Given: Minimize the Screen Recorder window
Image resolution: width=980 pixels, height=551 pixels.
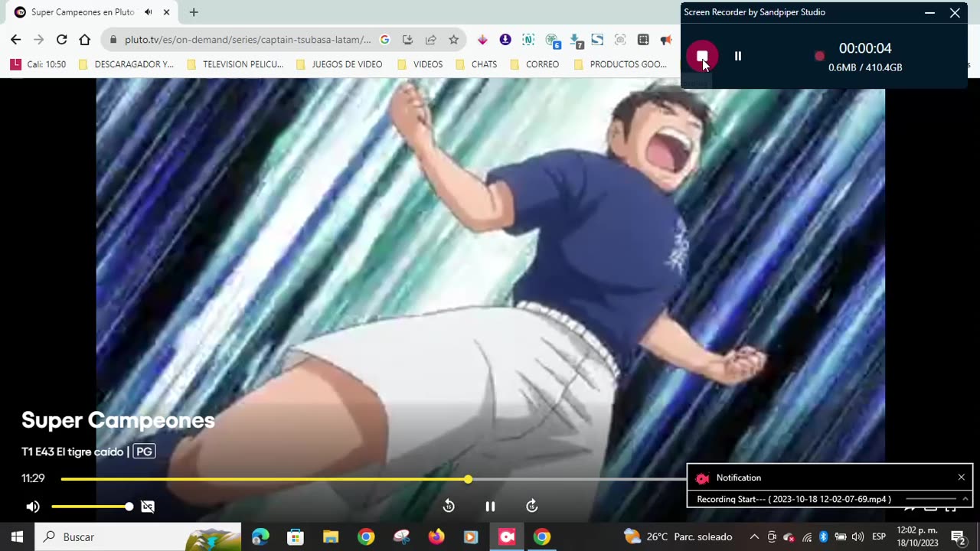Looking at the screenshot, I should coord(929,12).
